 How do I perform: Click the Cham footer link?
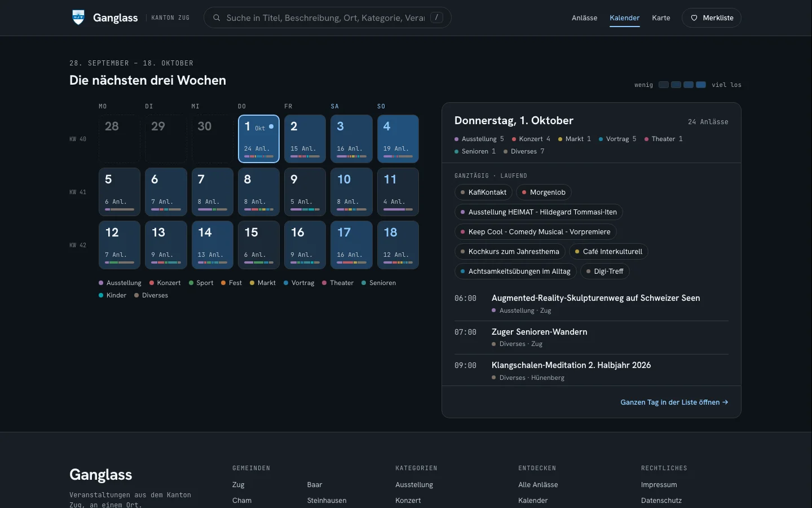(242, 501)
